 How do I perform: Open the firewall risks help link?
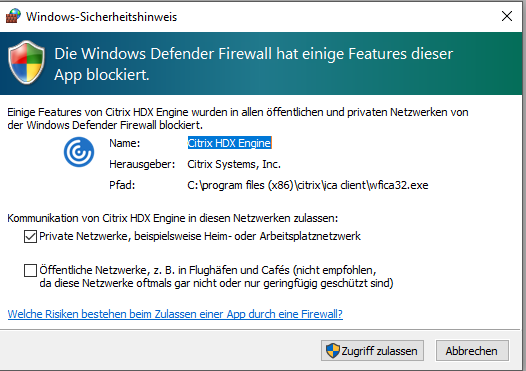[175, 314]
